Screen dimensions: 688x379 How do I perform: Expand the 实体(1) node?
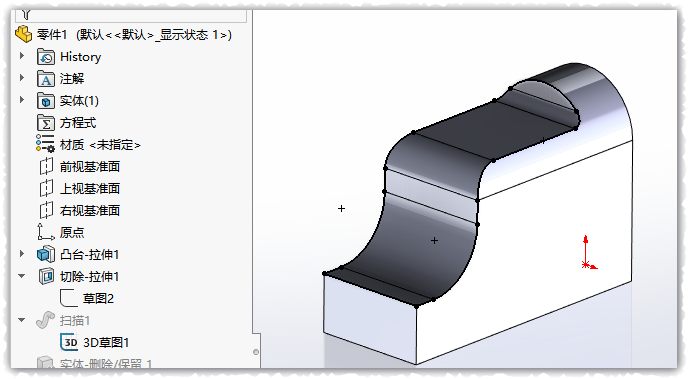tap(22, 100)
